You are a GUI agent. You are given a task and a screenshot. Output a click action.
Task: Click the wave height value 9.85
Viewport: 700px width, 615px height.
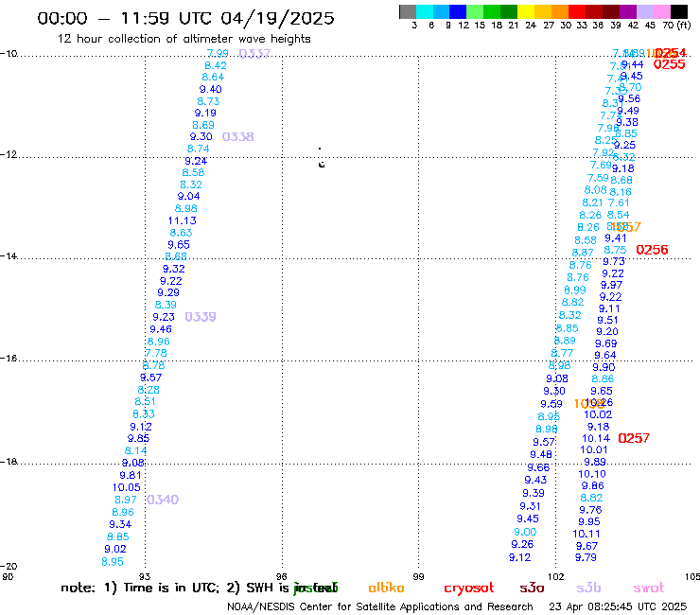tap(138, 439)
